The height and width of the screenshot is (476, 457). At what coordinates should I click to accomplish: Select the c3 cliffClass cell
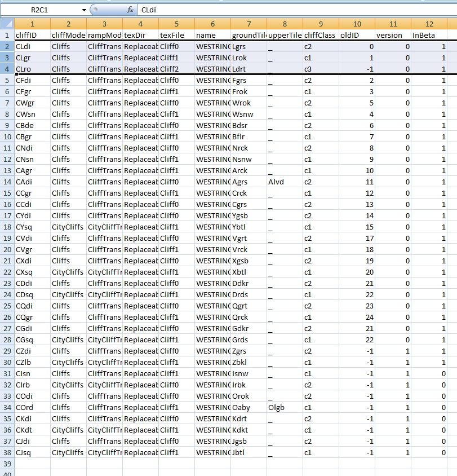pos(321,69)
